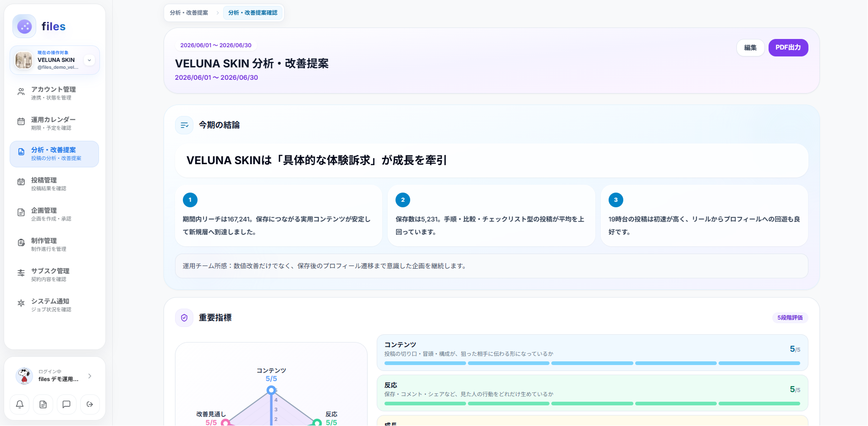This screenshot has height=426, width=868.
Task: Click 分析・改善提案確認 breadcrumb
Action: [x=253, y=13]
